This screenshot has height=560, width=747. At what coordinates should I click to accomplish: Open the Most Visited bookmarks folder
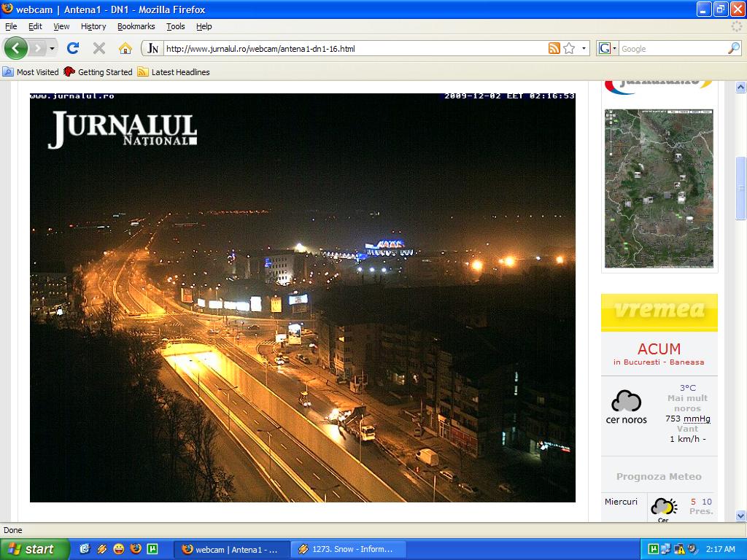tap(31, 72)
